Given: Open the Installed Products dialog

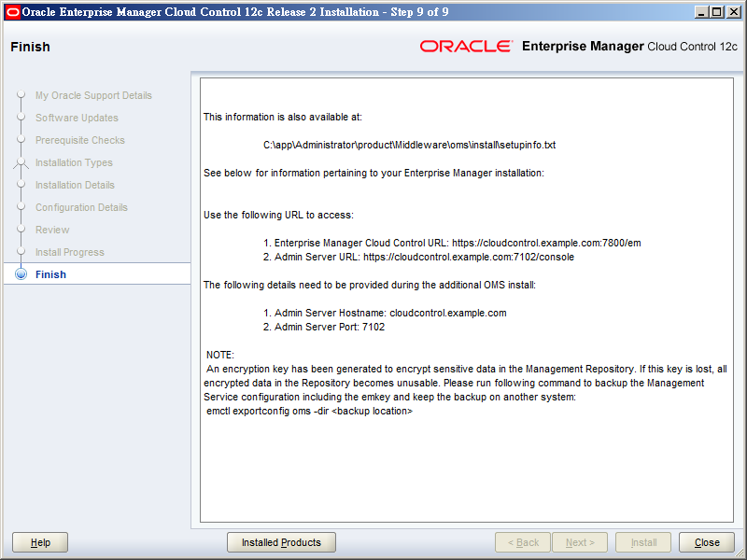Looking at the screenshot, I should click(281, 542).
